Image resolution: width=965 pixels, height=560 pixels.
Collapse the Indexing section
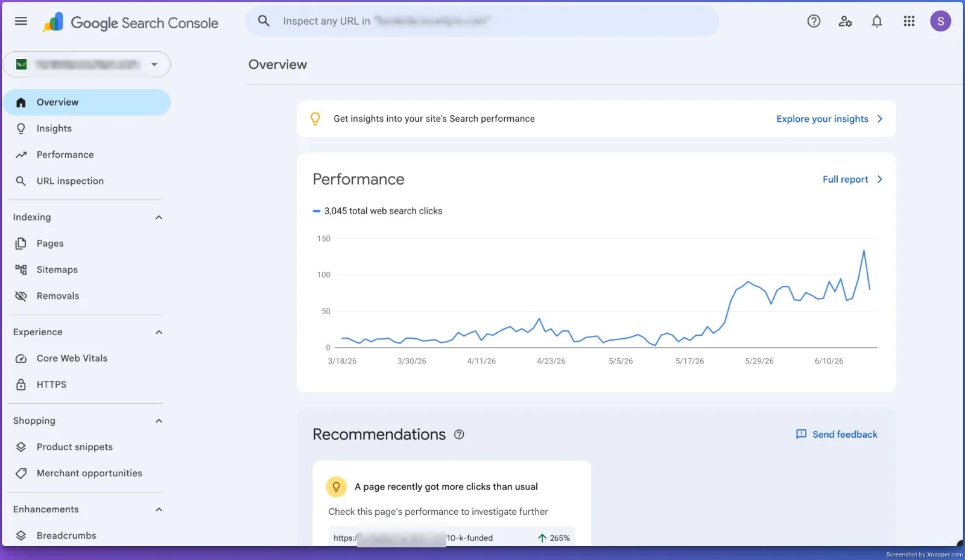coord(159,217)
